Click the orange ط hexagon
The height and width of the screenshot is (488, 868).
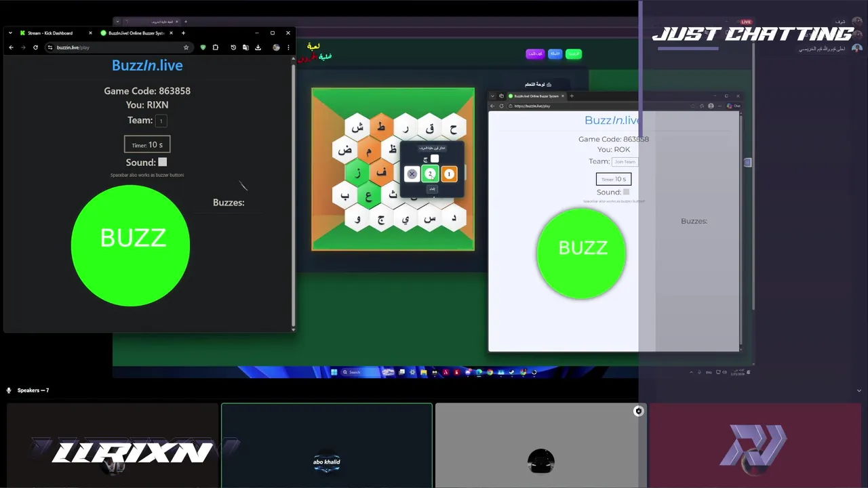381,127
